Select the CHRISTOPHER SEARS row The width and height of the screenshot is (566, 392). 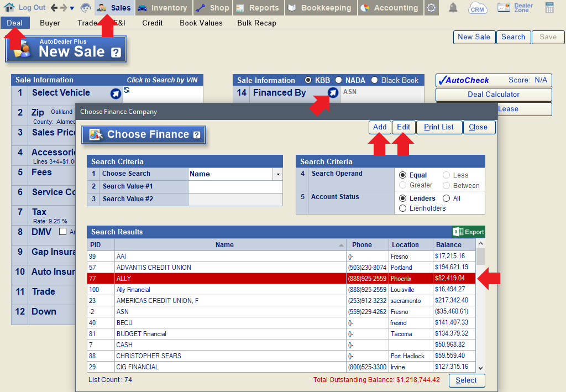[x=281, y=356]
